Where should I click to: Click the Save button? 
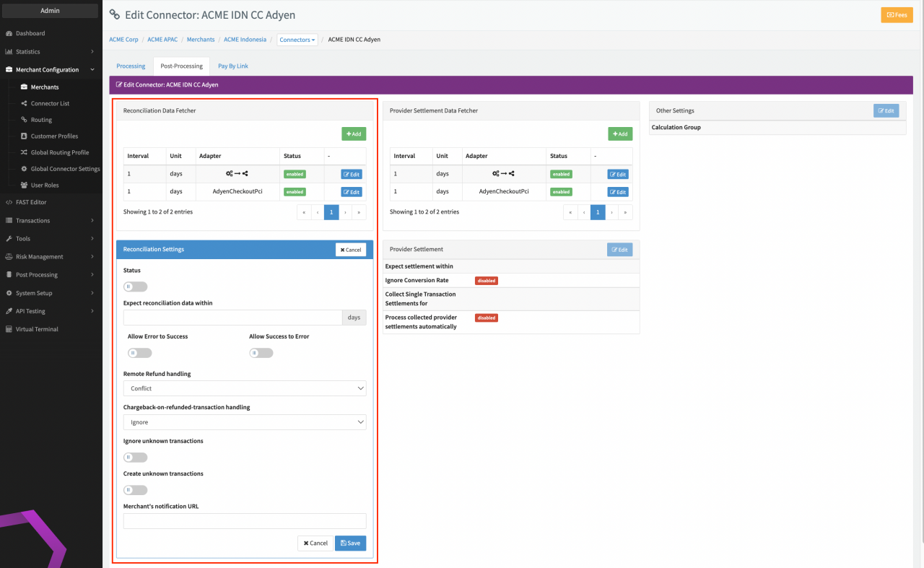(350, 543)
